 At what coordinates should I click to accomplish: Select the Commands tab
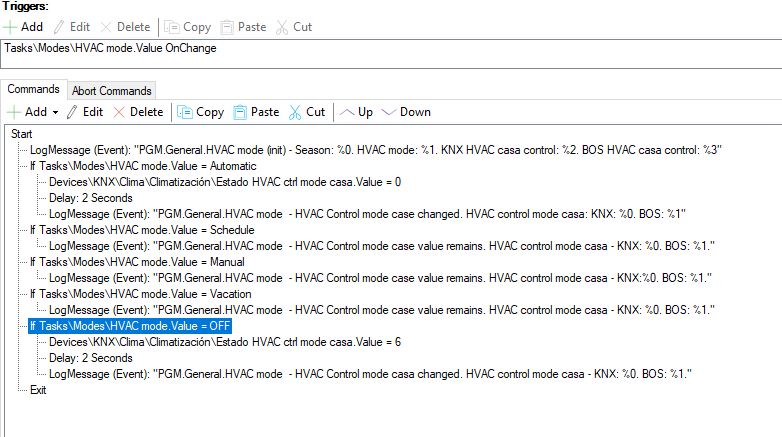point(34,89)
